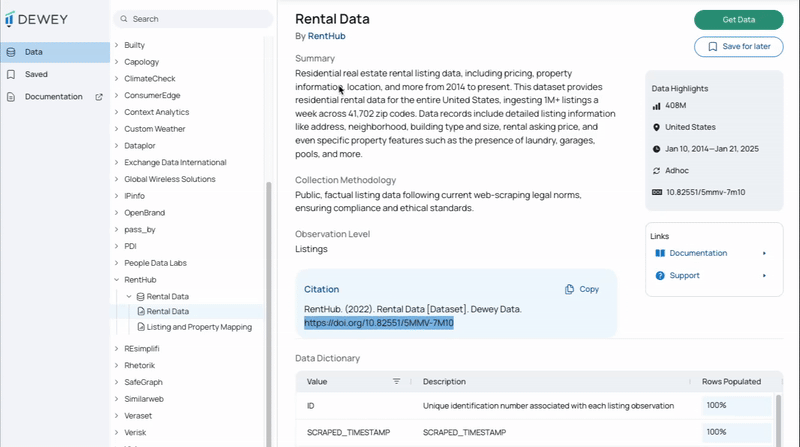
Task: Expand the Custom Weather chevron
Action: 116,129
